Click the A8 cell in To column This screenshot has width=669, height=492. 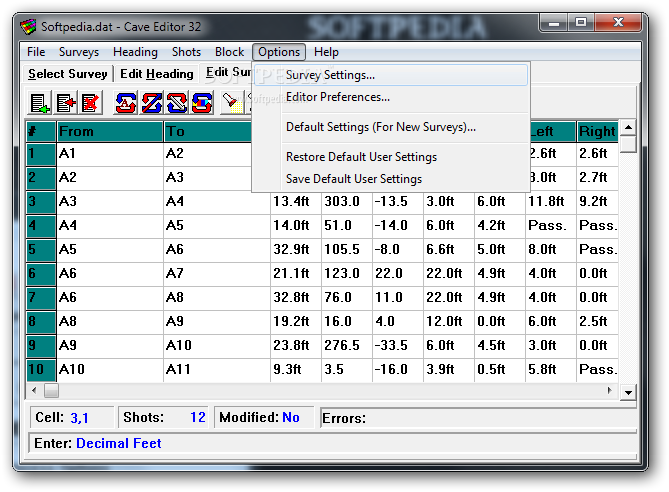[216, 298]
